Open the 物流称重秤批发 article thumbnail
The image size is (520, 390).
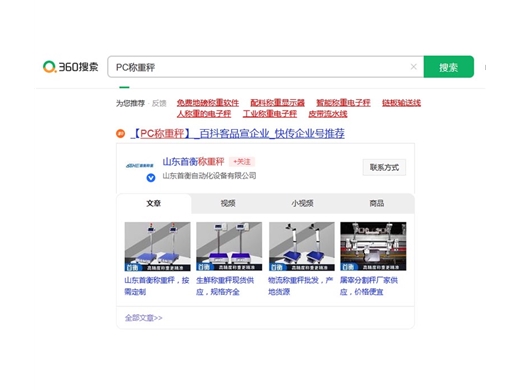click(302, 246)
